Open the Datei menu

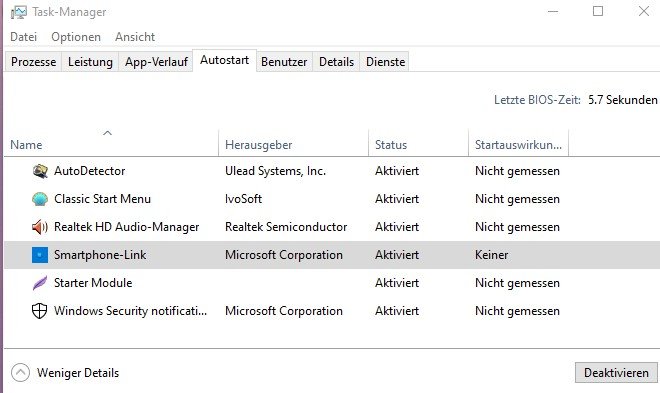click(24, 37)
